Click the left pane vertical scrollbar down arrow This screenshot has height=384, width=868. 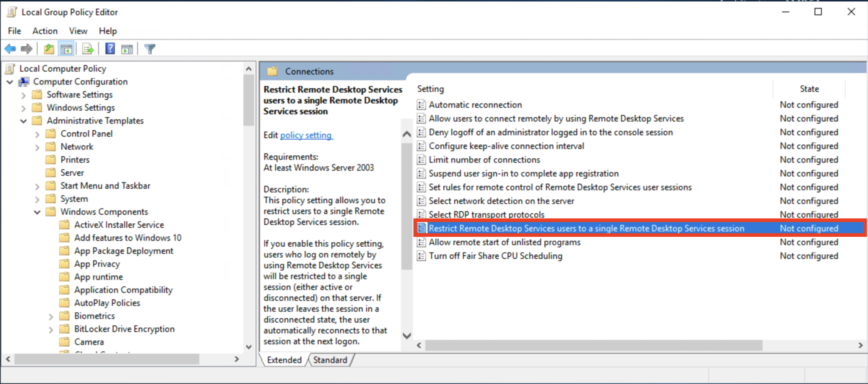click(x=249, y=347)
